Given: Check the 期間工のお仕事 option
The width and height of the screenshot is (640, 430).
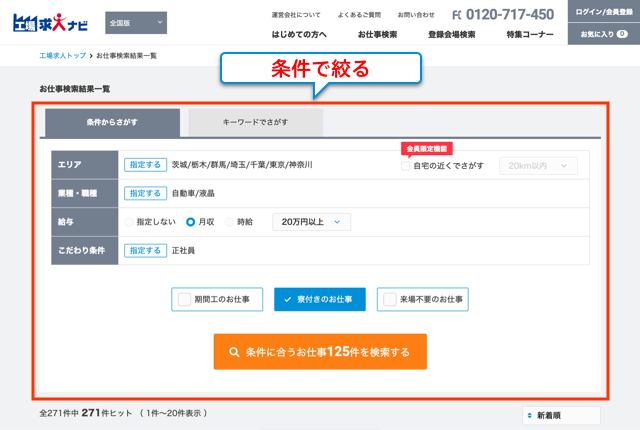Looking at the screenshot, I should pos(185,299).
